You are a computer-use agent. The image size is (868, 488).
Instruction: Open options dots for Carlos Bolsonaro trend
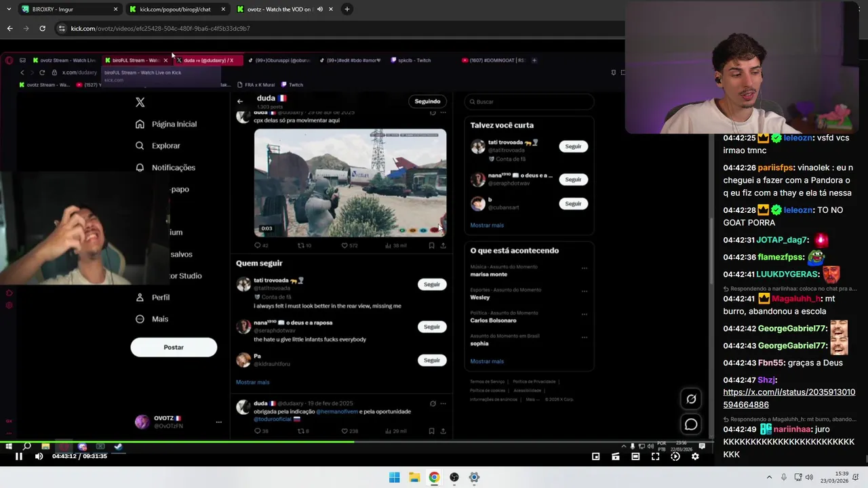[x=585, y=314]
